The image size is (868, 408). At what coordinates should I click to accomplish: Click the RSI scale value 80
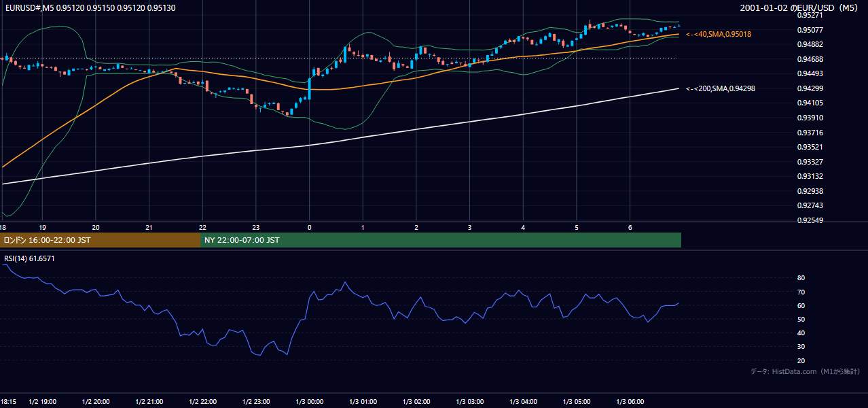[x=801, y=278]
